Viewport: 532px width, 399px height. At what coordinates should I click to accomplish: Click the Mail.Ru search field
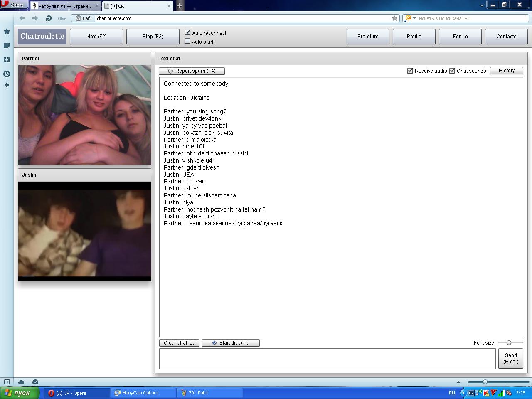[x=472, y=18]
